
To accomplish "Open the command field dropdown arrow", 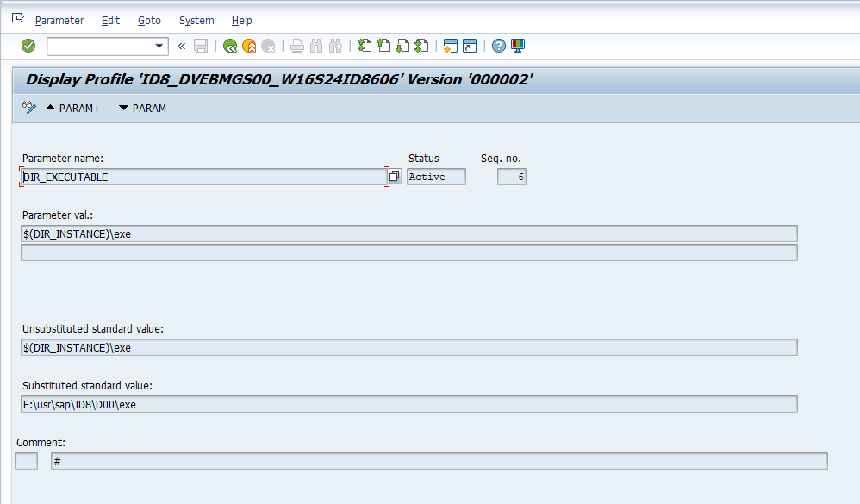I will (x=159, y=46).
